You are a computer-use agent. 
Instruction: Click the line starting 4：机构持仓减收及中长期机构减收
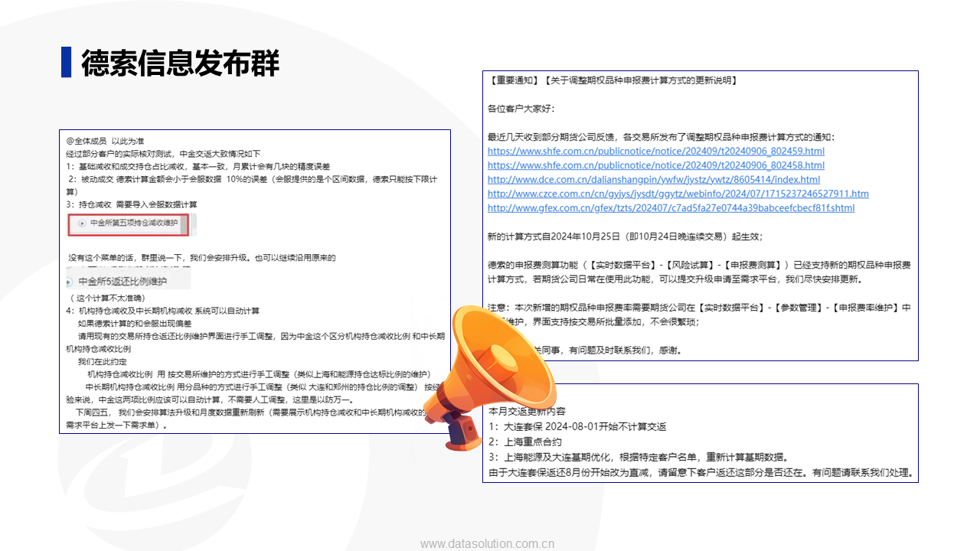pyautogui.click(x=163, y=311)
